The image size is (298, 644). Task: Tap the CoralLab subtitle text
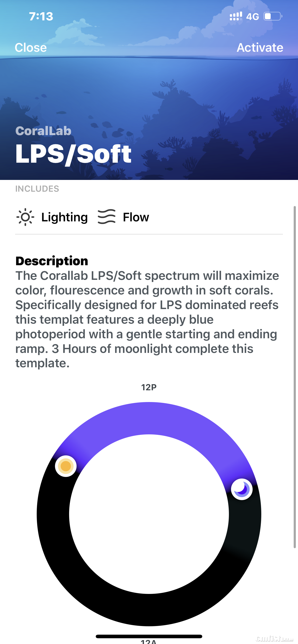point(43,131)
